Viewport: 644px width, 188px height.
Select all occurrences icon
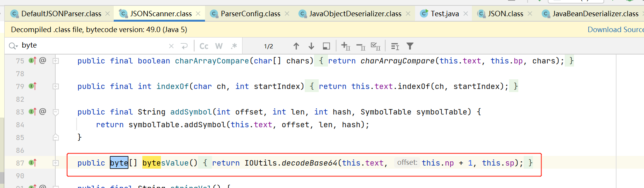pos(376,46)
